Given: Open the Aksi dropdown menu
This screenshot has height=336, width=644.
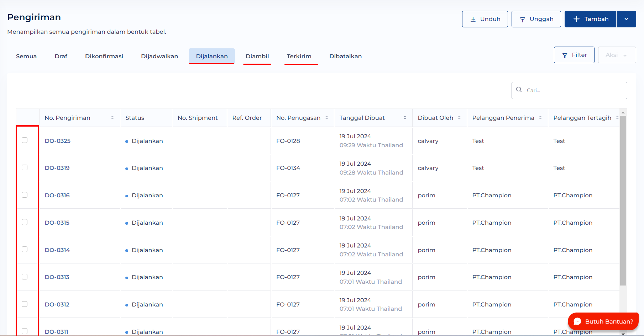Looking at the screenshot, I should pos(617,55).
